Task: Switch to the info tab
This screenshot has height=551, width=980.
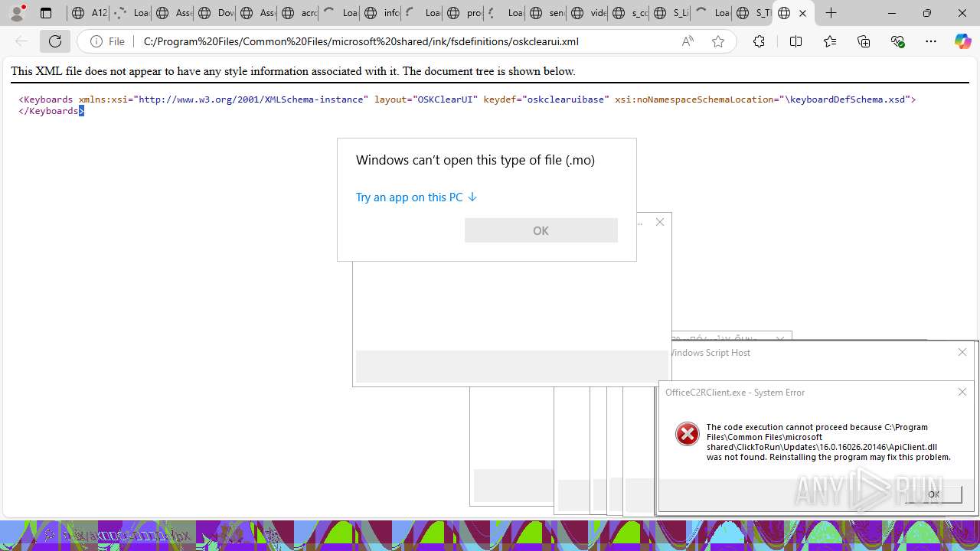Action: [381, 13]
